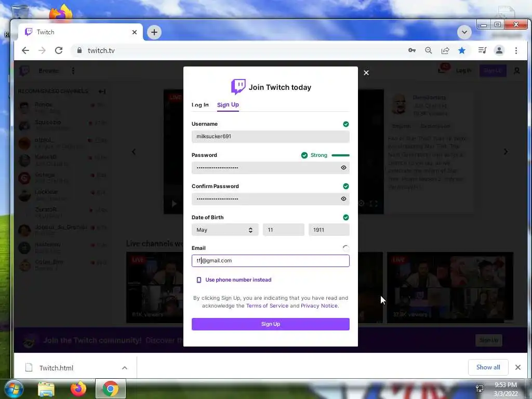Viewport: 532px width, 399px height.
Task: Open the Windows Start menu
Action: tap(14, 389)
